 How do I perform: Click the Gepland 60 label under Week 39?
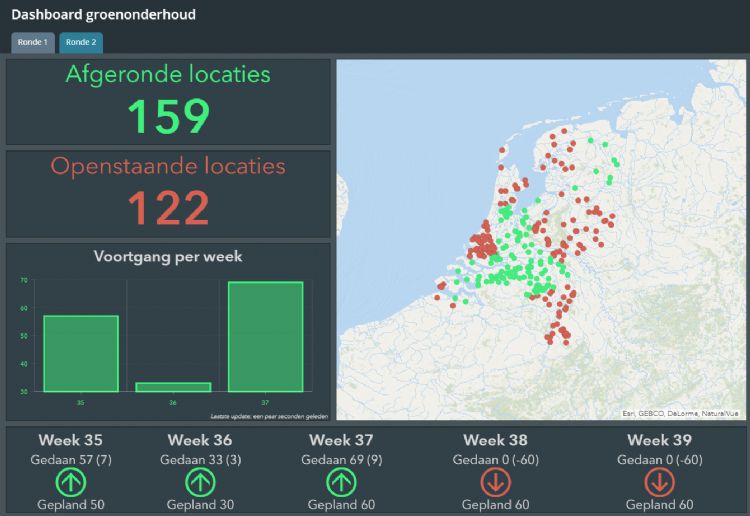660,505
